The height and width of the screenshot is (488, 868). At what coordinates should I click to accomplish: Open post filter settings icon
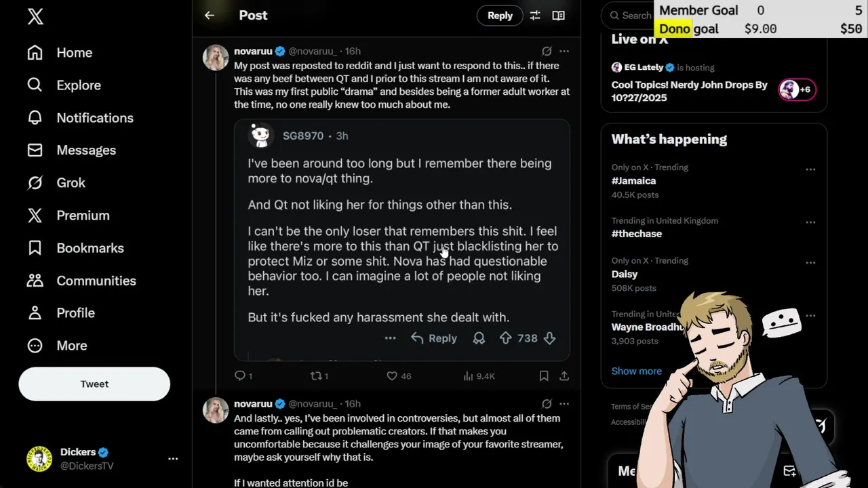pyautogui.click(x=535, y=16)
